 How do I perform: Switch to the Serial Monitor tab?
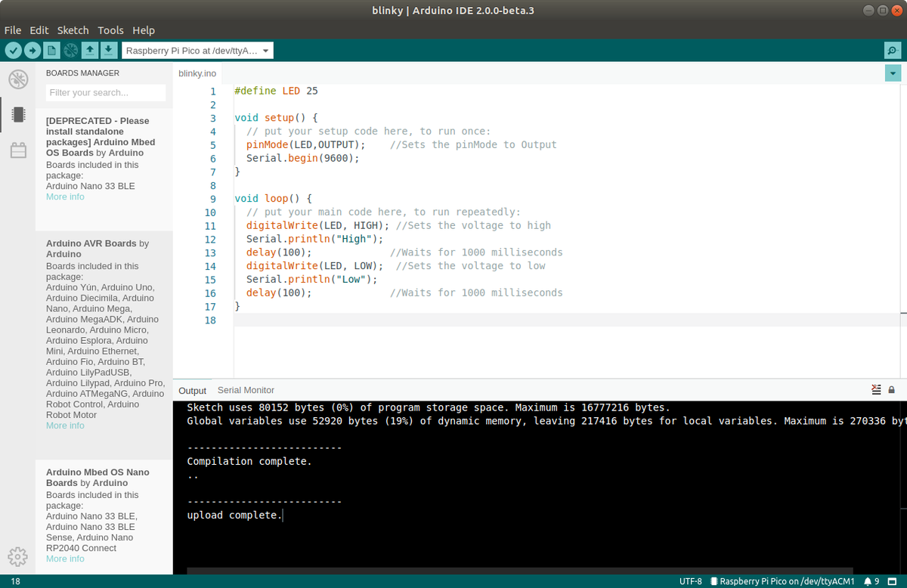246,390
